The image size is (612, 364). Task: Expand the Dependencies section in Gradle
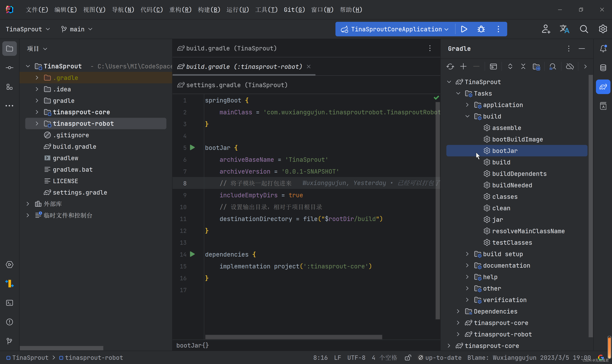[458, 311]
